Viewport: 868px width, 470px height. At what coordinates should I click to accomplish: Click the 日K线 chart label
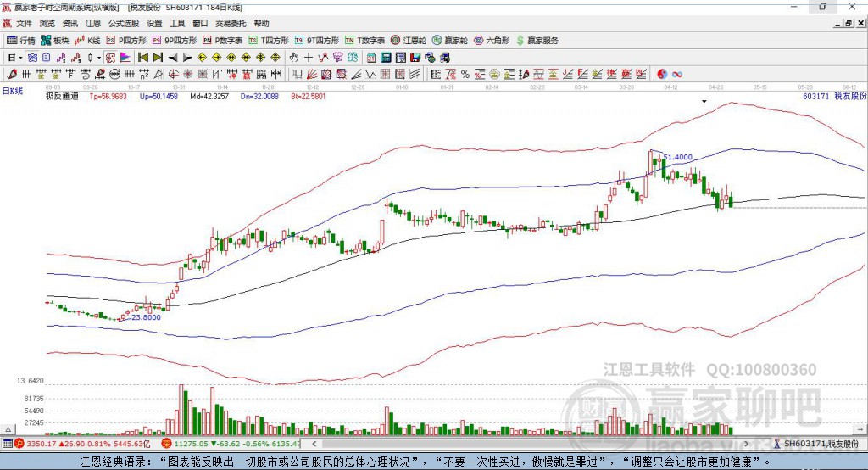pyautogui.click(x=12, y=91)
